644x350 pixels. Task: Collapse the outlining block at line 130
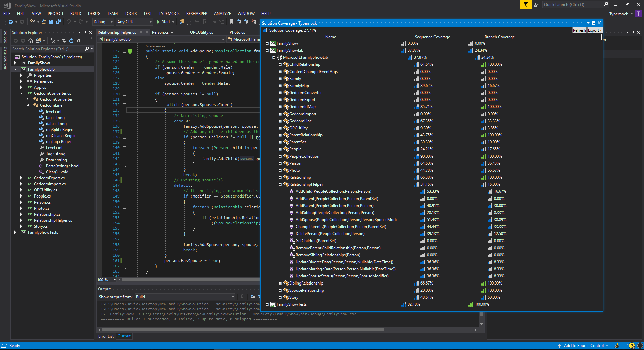[125, 94]
